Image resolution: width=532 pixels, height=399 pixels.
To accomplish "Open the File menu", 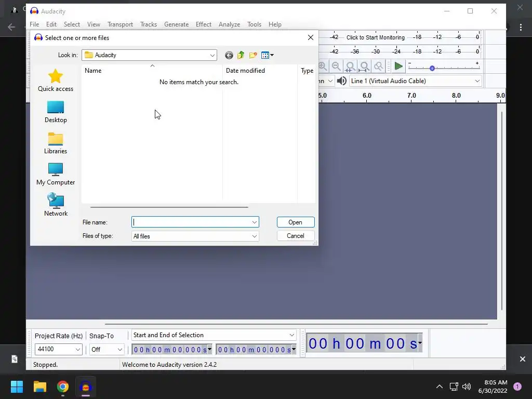I will pyautogui.click(x=34, y=24).
